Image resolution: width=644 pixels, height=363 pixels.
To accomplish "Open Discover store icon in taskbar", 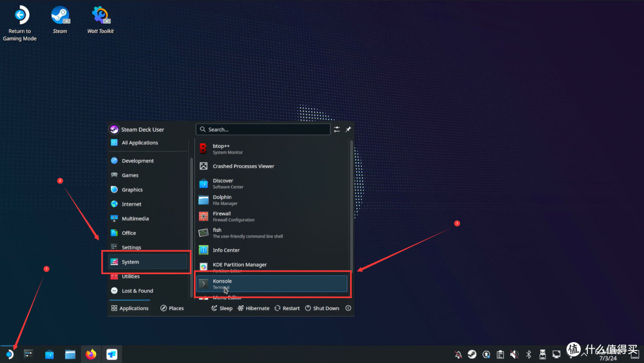I will coord(49,354).
